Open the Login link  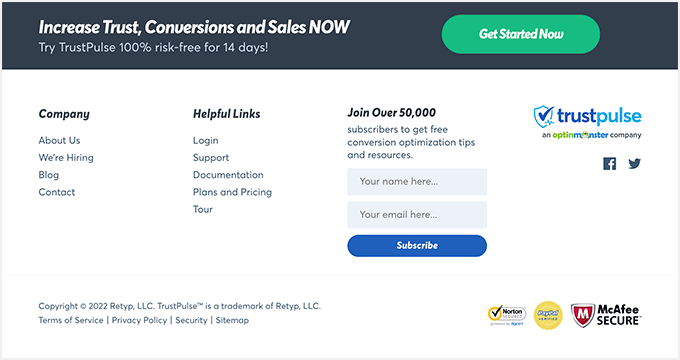point(206,141)
